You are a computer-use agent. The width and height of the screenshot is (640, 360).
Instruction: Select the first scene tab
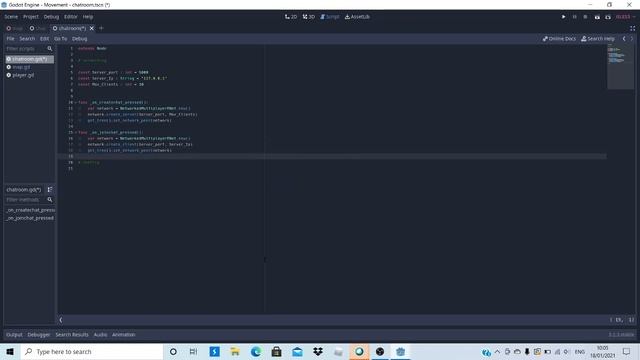[15, 28]
